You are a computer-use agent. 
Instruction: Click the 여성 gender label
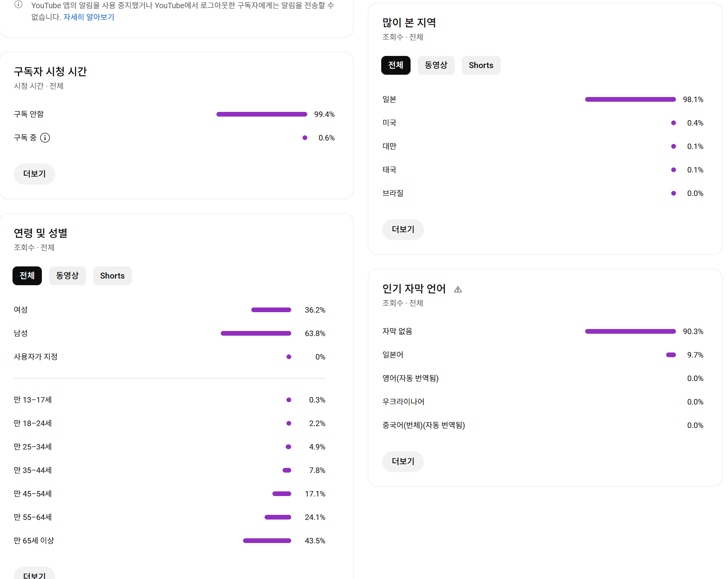(21, 310)
